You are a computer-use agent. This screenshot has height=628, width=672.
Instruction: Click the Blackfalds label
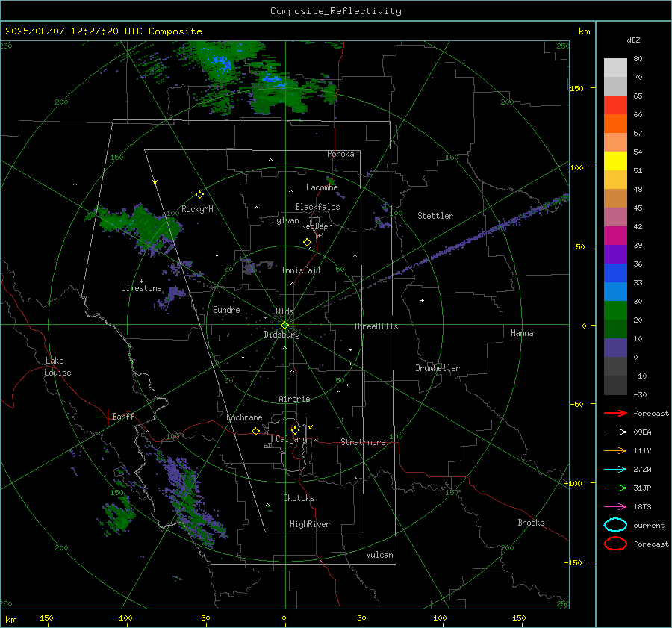click(317, 207)
